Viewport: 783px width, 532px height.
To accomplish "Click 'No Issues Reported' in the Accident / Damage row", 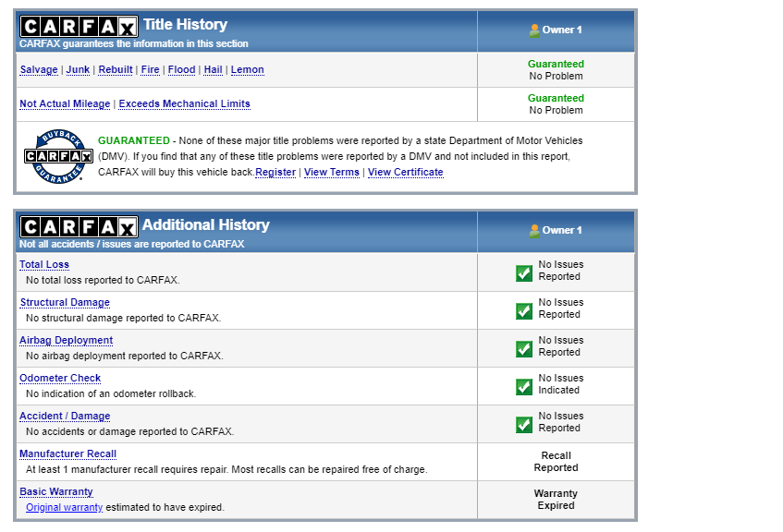I will coord(561,422).
